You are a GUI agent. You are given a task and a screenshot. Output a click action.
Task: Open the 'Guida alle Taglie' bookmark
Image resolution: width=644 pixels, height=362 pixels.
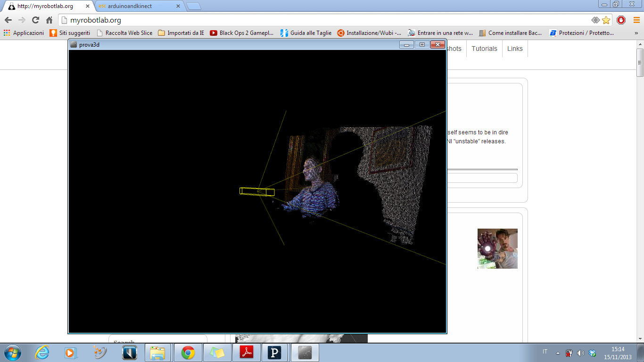coord(306,33)
